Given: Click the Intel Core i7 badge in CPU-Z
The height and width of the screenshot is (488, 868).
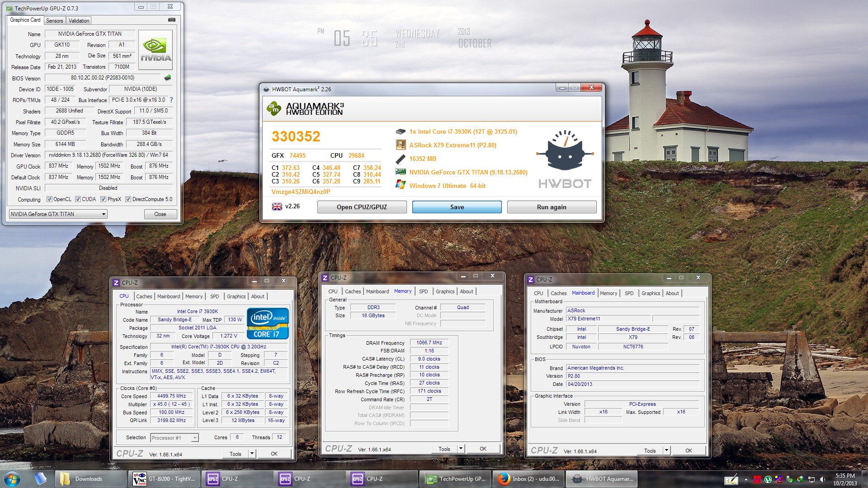Looking at the screenshot, I should 268,323.
